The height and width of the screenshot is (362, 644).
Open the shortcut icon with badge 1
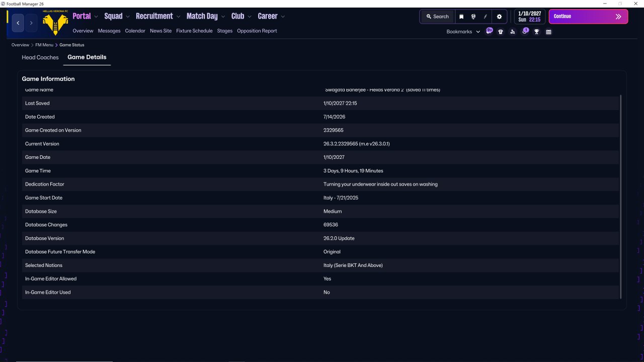click(x=525, y=31)
